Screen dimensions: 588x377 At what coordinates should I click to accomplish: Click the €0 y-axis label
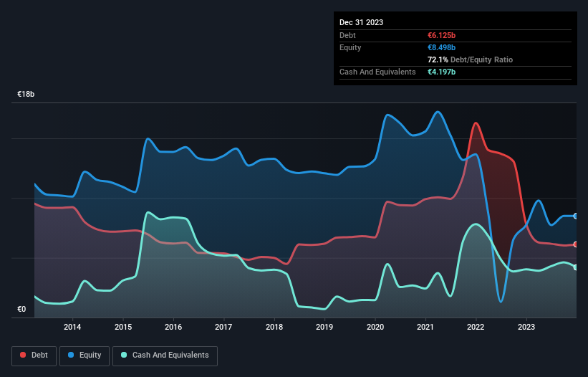pyautogui.click(x=21, y=309)
